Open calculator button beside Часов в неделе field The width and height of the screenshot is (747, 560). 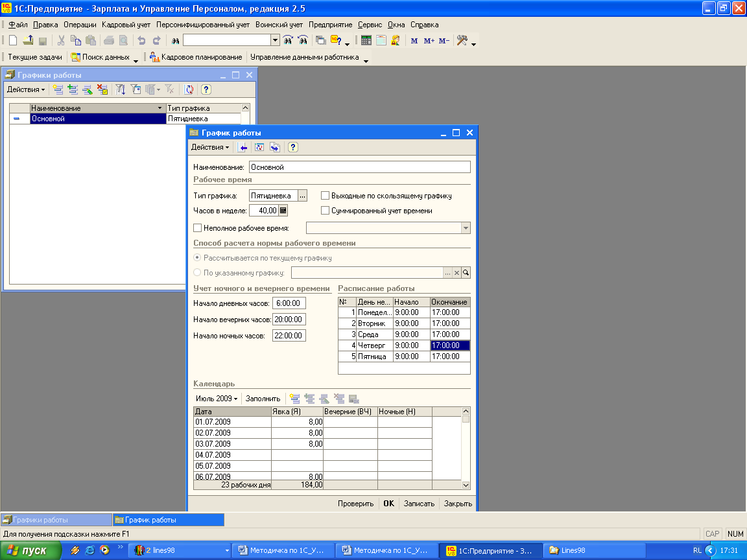pyautogui.click(x=283, y=211)
